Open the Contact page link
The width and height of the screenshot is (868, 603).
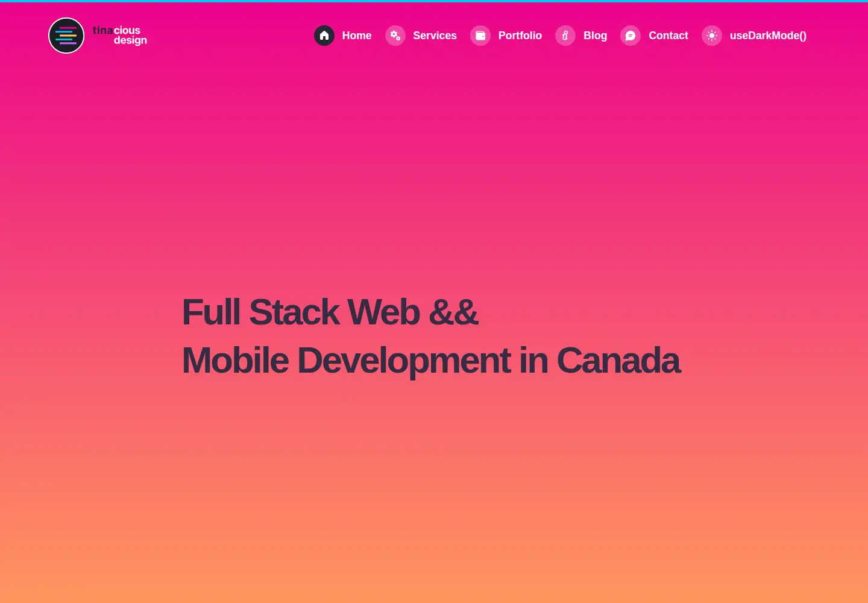tap(668, 36)
